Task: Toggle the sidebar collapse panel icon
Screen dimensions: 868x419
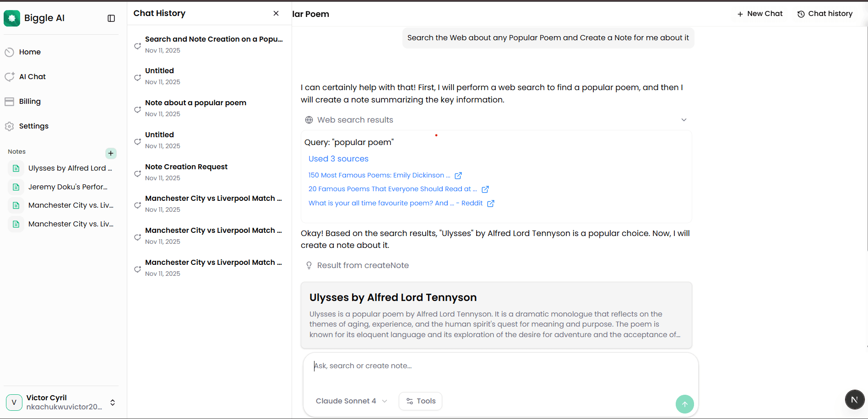Action: pyautogui.click(x=111, y=18)
